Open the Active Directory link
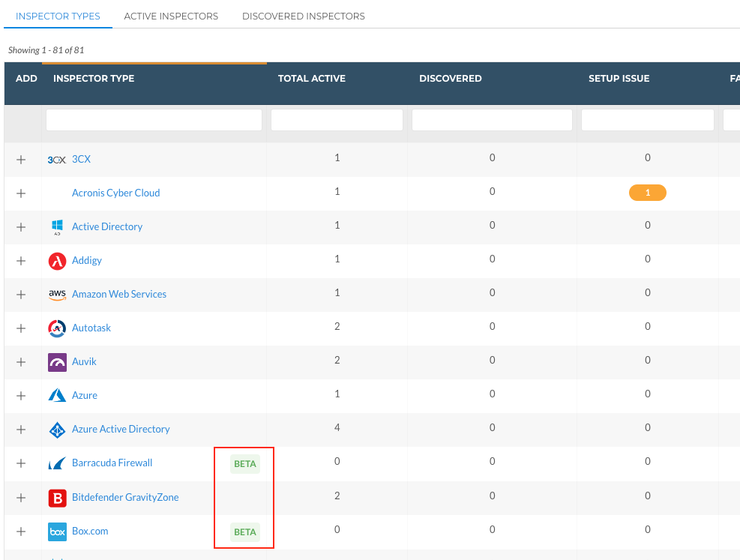Viewport: 740px width, 560px height. (107, 227)
